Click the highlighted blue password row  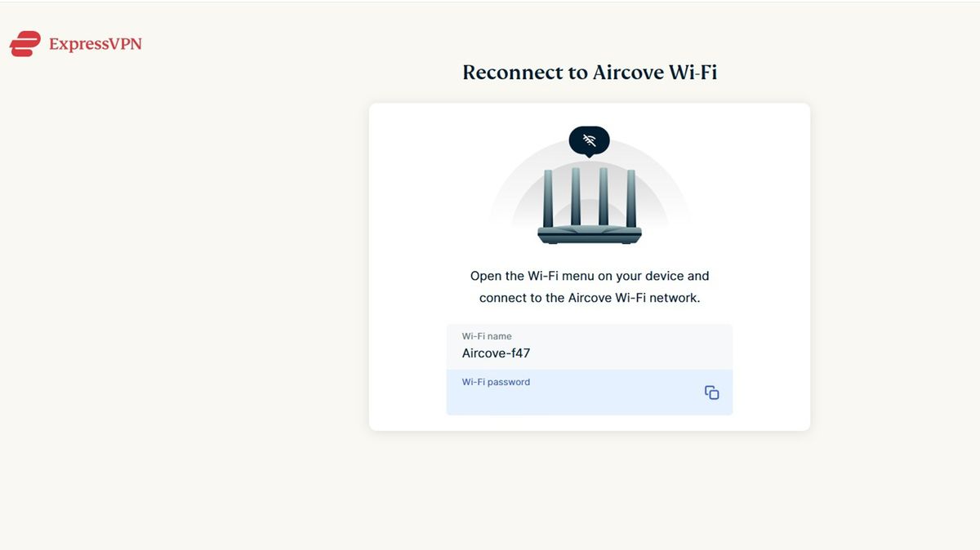pyautogui.click(x=589, y=392)
